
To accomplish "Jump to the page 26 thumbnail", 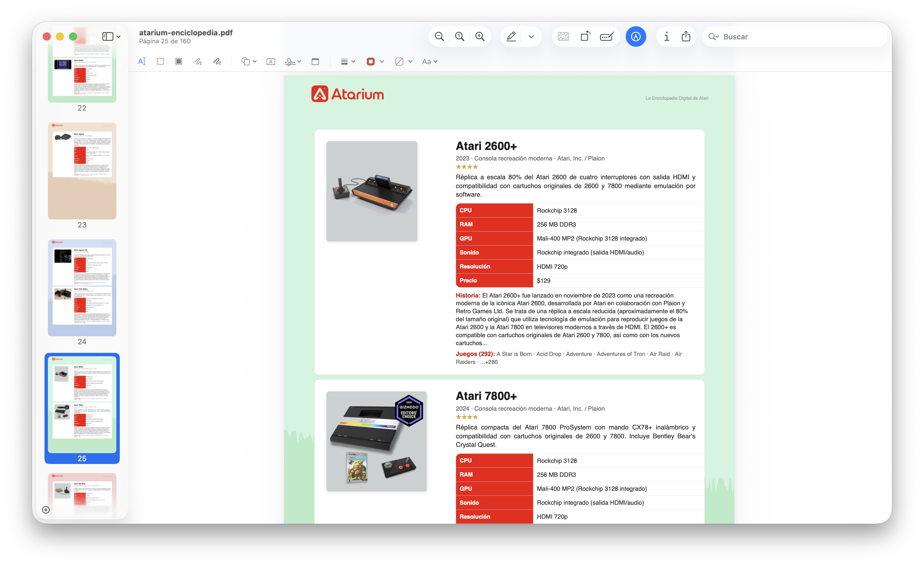I will (82, 496).
